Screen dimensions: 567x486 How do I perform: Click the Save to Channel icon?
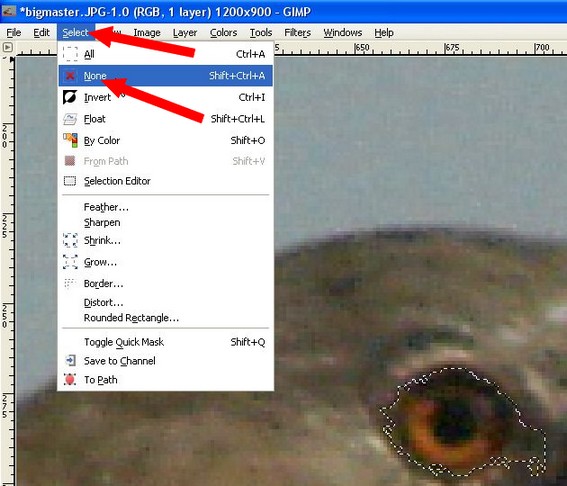(x=70, y=361)
